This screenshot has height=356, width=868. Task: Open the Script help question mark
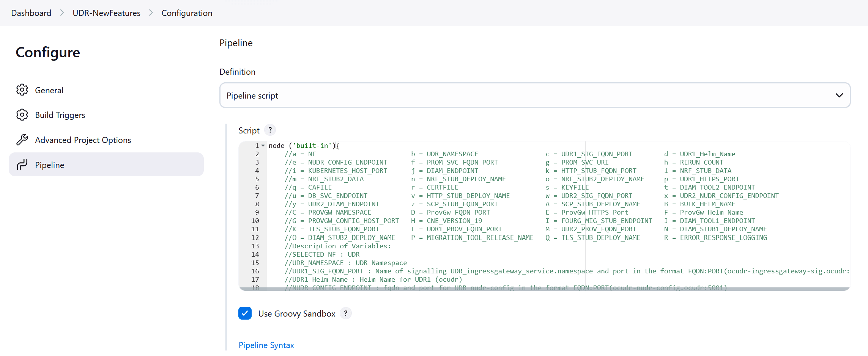click(x=269, y=130)
